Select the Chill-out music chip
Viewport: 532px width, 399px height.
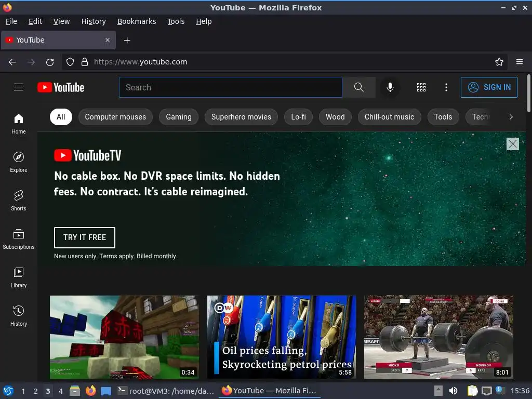[390, 117]
